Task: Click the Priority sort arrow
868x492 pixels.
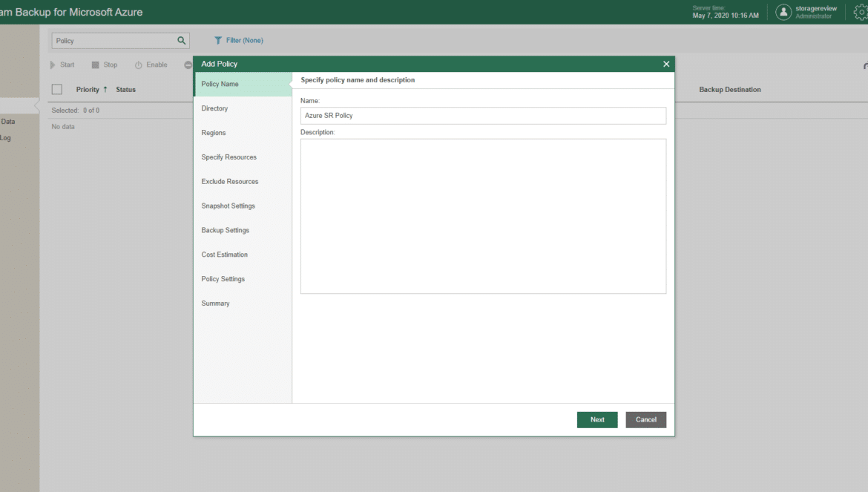Action: pyautogui.click(x=105, y=89)
